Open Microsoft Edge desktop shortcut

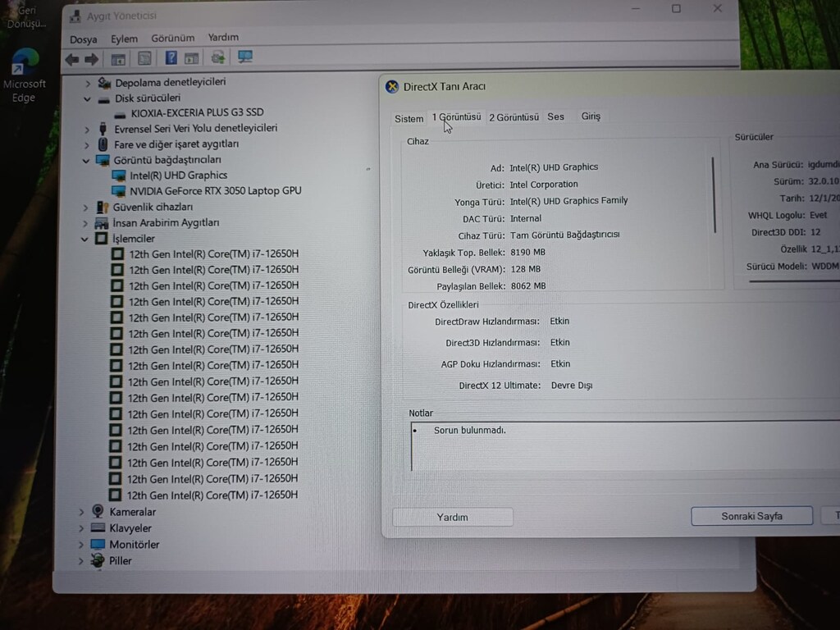(x=24, y=75)
